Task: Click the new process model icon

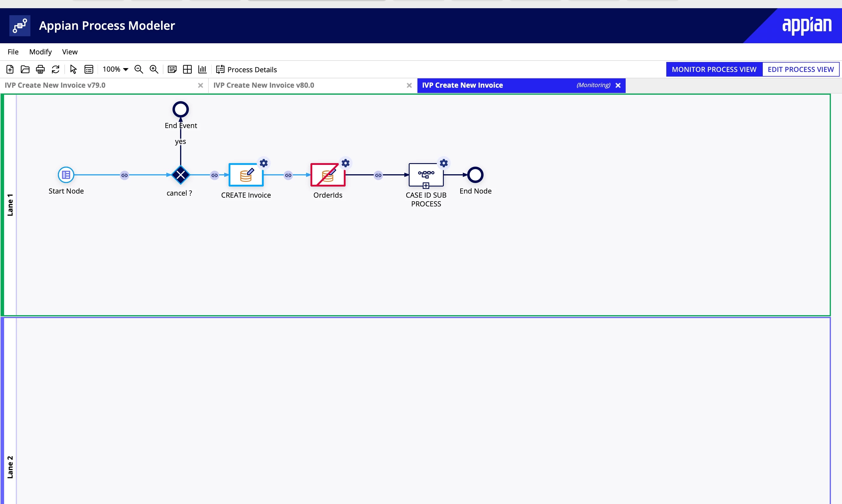Action: pos(10,69)
